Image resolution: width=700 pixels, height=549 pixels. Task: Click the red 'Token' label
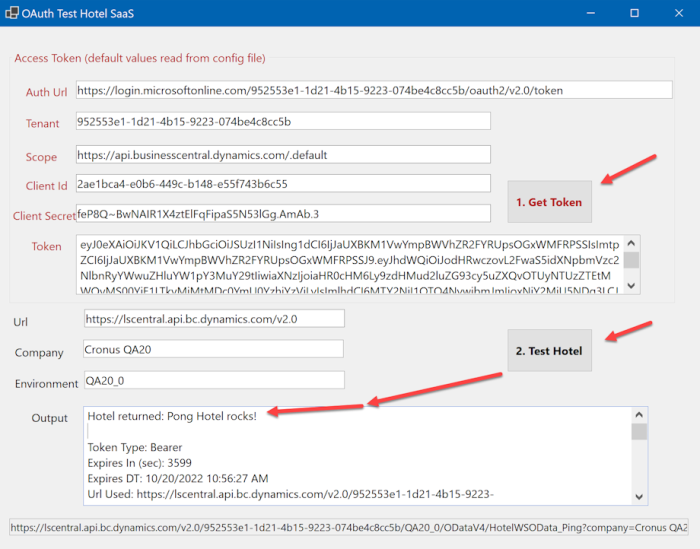pyautogui.click(x=46, y=246)
